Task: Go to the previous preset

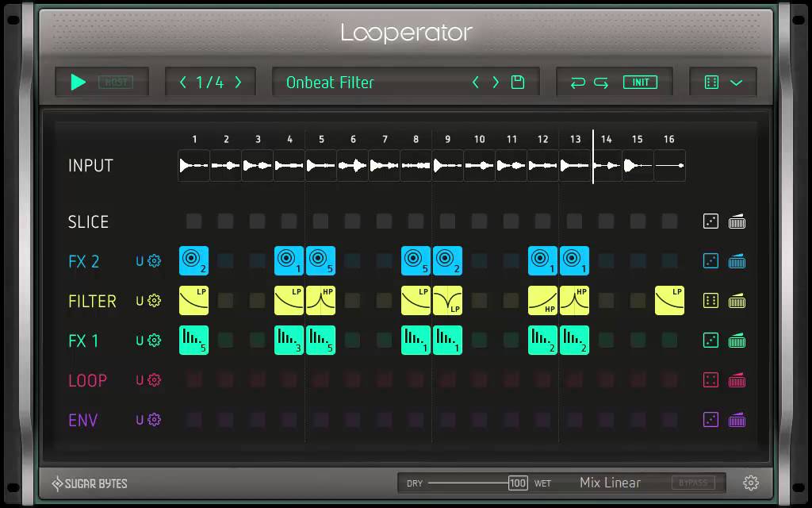Action: pyautogui.click(x=476, y=82)
